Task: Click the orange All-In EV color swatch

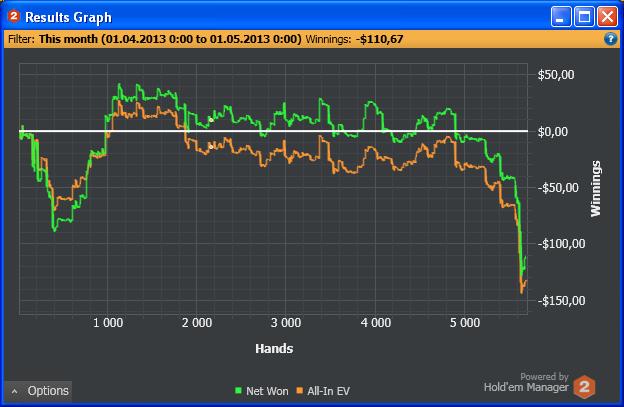Action: coord(300,391)
